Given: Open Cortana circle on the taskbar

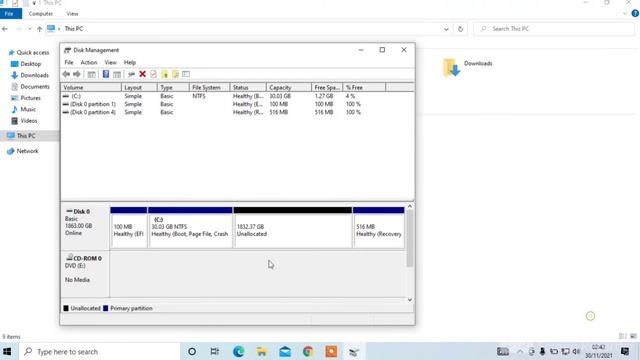Looking at the screenshot, I should tap(192, 351).
